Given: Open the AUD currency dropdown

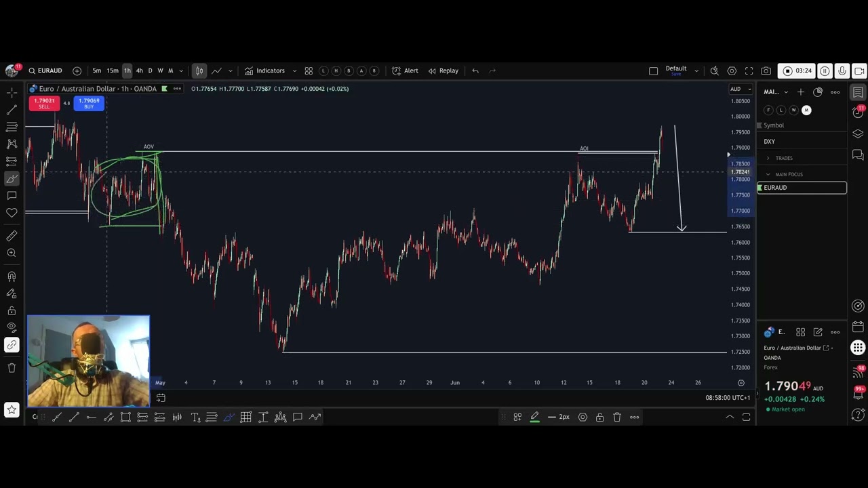Looking at the screenshot, I should [x=740, y=89].
